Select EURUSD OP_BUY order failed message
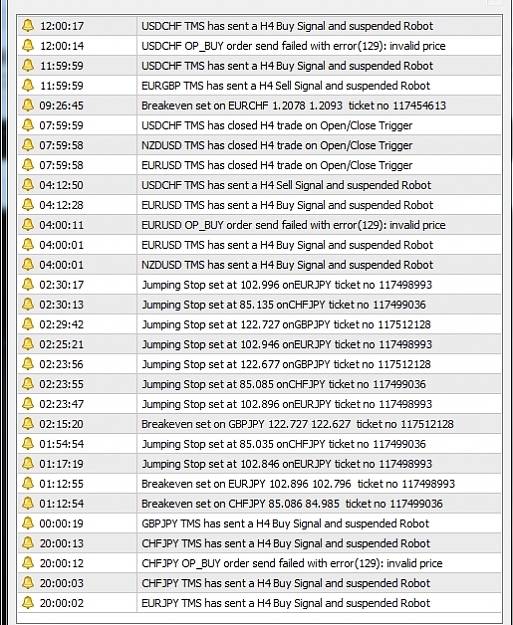This screenshot has height=625, width=513. pos(293,225)
